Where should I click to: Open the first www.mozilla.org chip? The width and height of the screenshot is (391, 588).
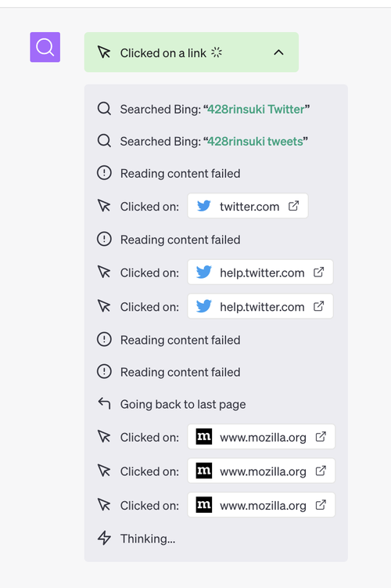pyautogui.click(x=261, y=437)
